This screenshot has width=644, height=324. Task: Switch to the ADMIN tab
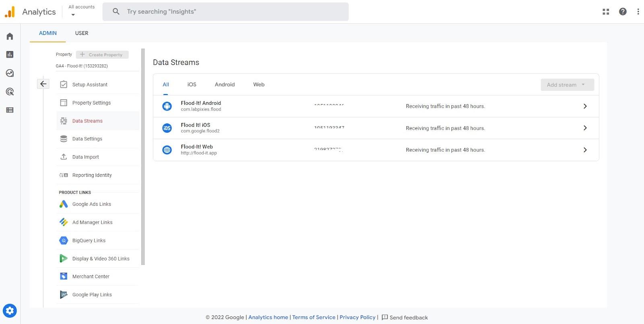tap(47, 33)
